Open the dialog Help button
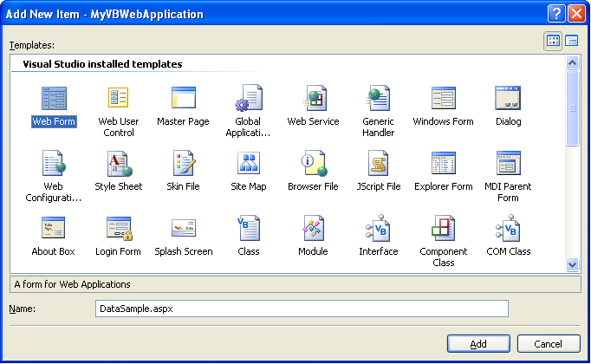This screenshot has width=591, height=364. pos(557,13)
